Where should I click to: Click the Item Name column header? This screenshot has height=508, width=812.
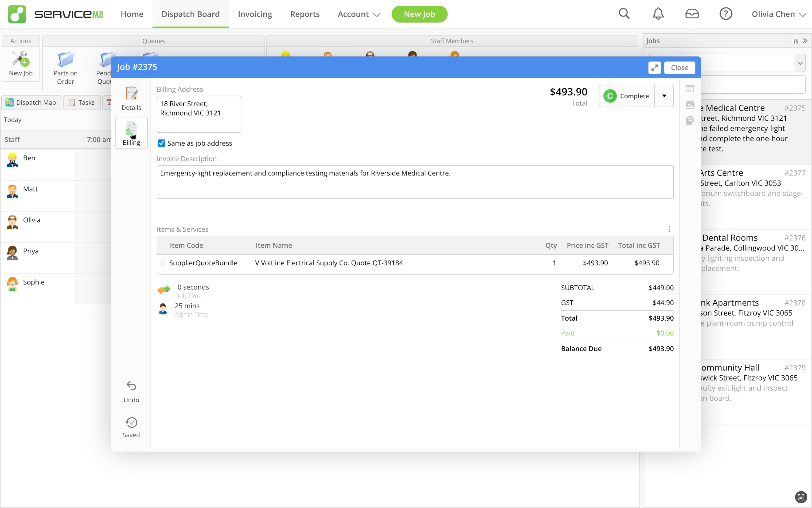coord(274,245)
